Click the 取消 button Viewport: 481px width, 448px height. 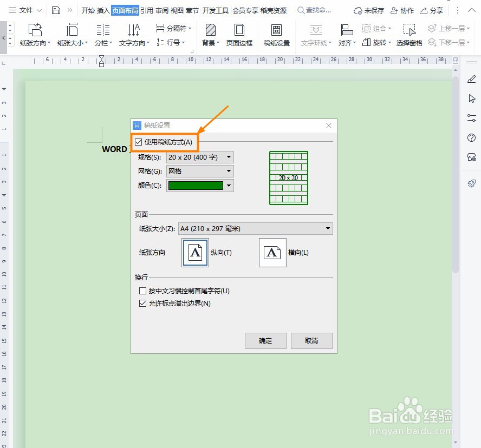[x=311, y=341]
